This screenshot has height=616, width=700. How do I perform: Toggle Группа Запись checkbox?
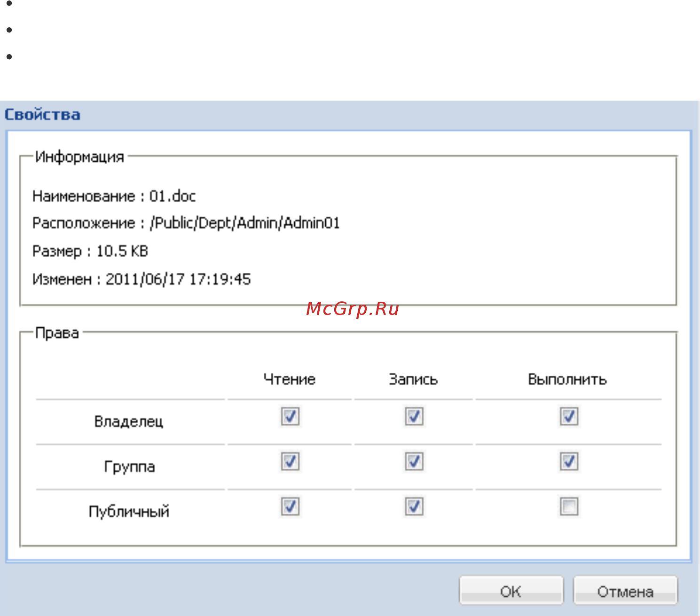click(414, 461)
